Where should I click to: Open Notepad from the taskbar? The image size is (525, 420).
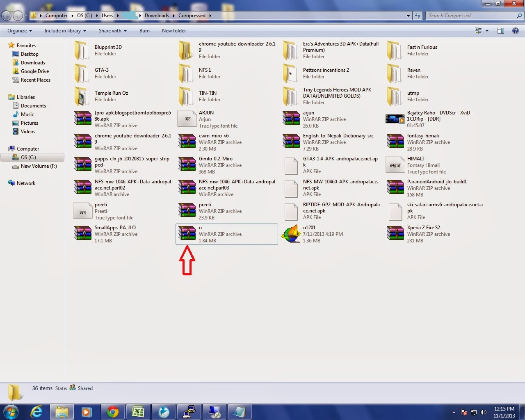coord(240,411)
